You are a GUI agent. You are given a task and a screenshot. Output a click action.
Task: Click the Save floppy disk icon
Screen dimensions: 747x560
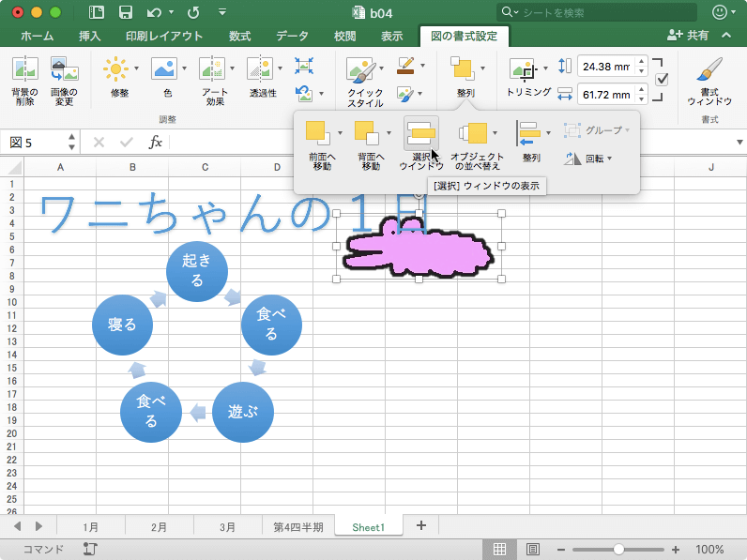126,12
